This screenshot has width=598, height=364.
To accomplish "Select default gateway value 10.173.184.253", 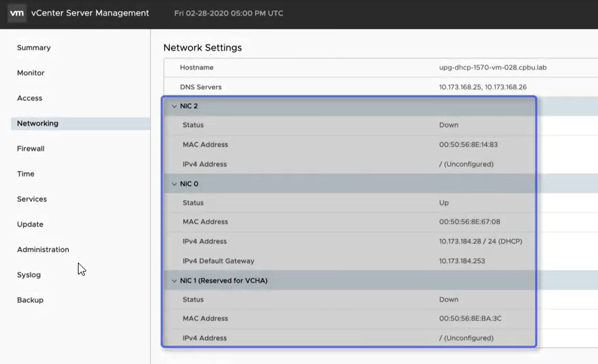I will point(462,261).
